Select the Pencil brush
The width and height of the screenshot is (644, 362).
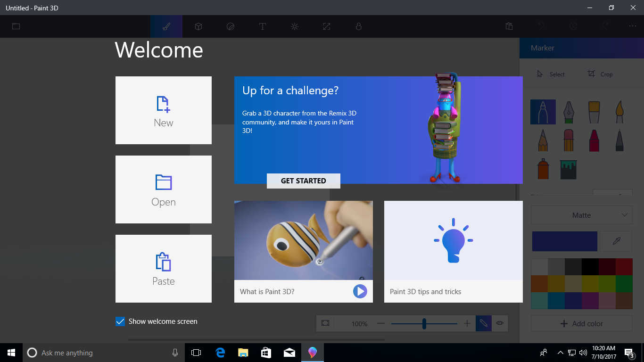click(x=543, y=140)
